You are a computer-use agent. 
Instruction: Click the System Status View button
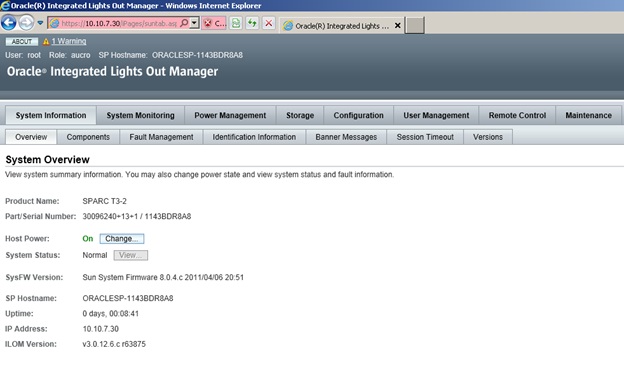click(x=131, y=255)
